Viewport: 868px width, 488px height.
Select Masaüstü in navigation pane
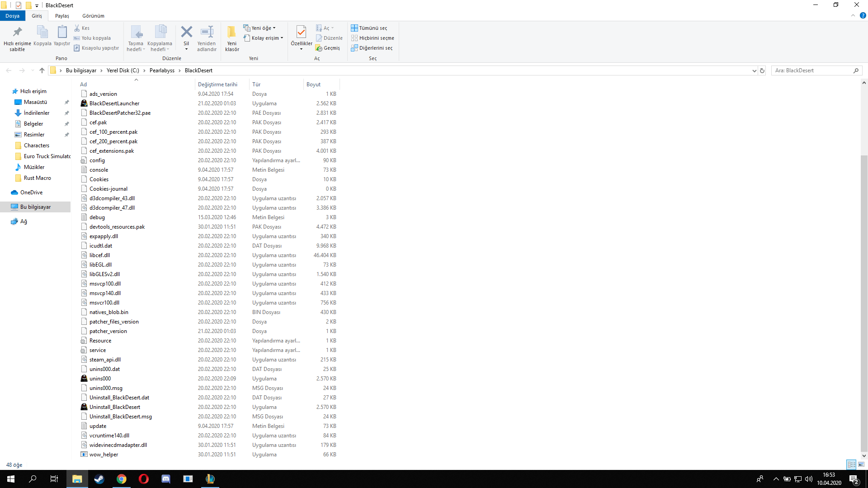click(x=35, y=102)
